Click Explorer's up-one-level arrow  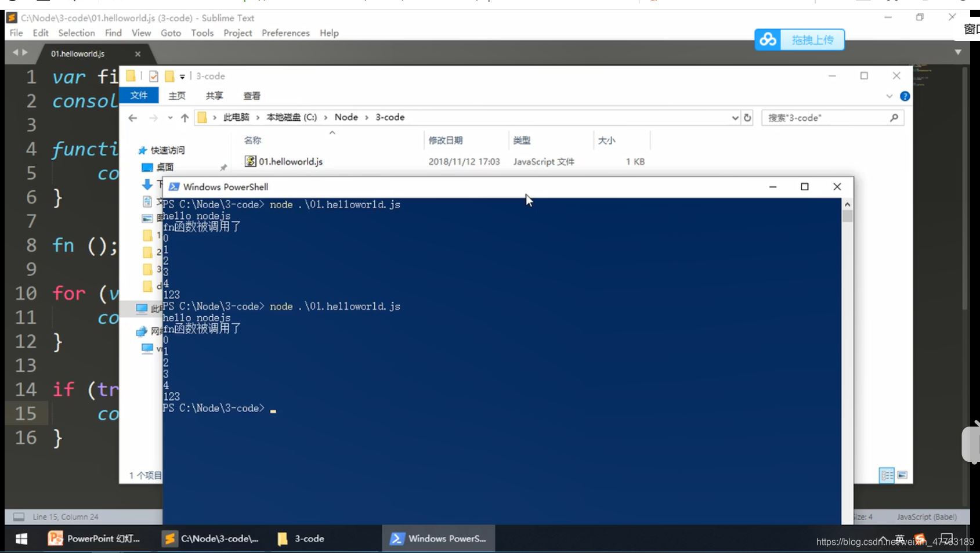coord(185,118)
